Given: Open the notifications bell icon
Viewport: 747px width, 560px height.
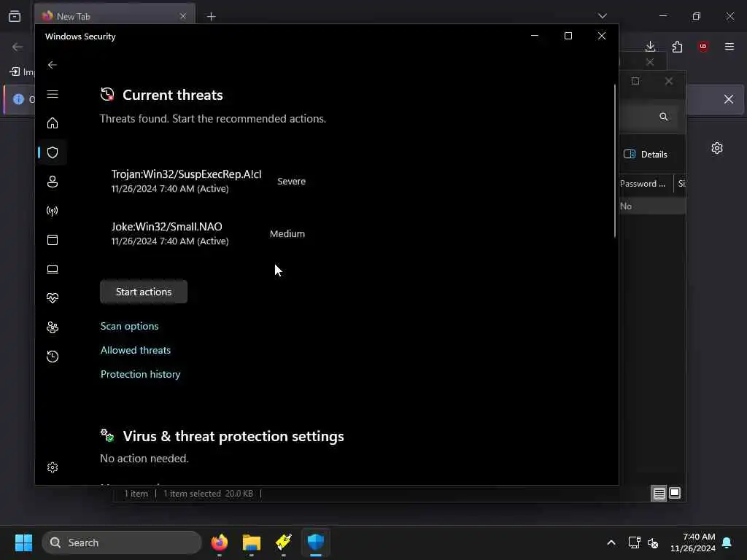Looking at the screenshot, I should point(727,542).
